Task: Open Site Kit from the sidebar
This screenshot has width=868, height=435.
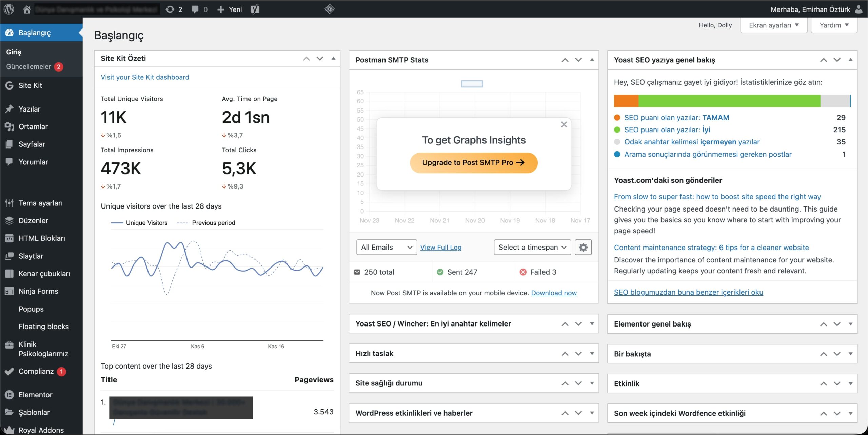Action: click(x=30, y=85)
